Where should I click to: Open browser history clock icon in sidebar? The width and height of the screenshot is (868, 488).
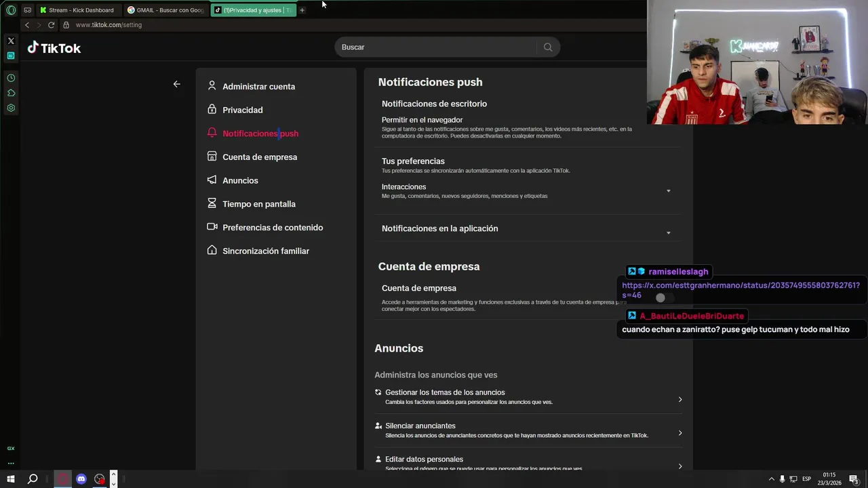pos(11,78)
